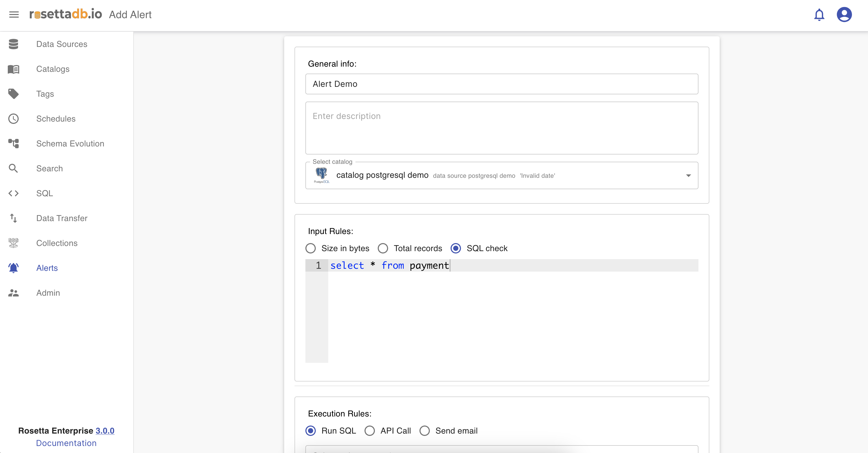Click the notifications bell icon
This screenshot has width=868, height=453.
point(819,15)
